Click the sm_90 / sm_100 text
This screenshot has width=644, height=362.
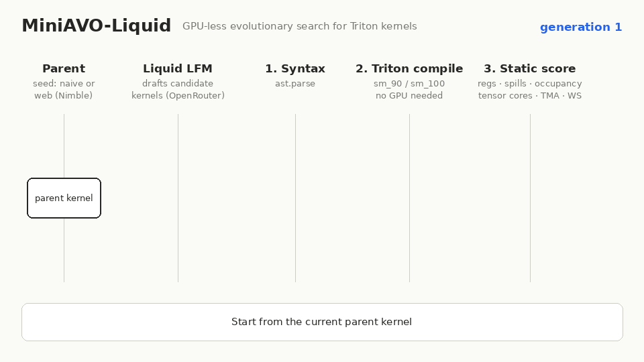tap(409, 84)
